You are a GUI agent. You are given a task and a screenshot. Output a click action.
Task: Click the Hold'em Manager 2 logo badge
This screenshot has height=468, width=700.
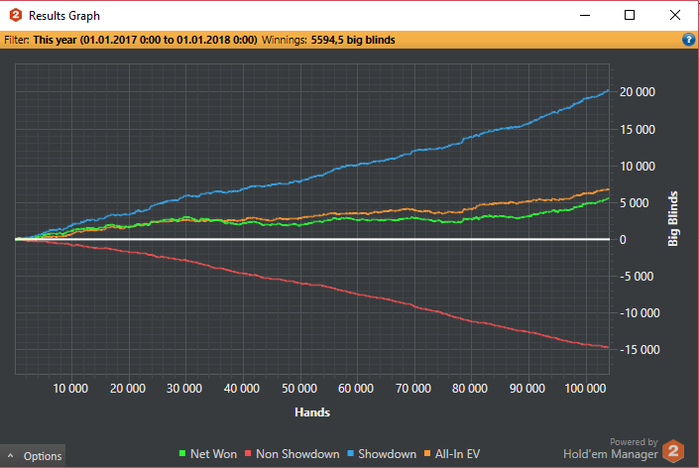[673, 451]
